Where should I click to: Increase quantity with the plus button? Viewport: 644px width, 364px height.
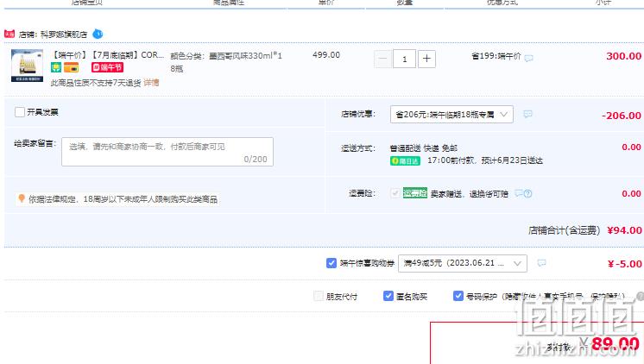coord(426,59)
